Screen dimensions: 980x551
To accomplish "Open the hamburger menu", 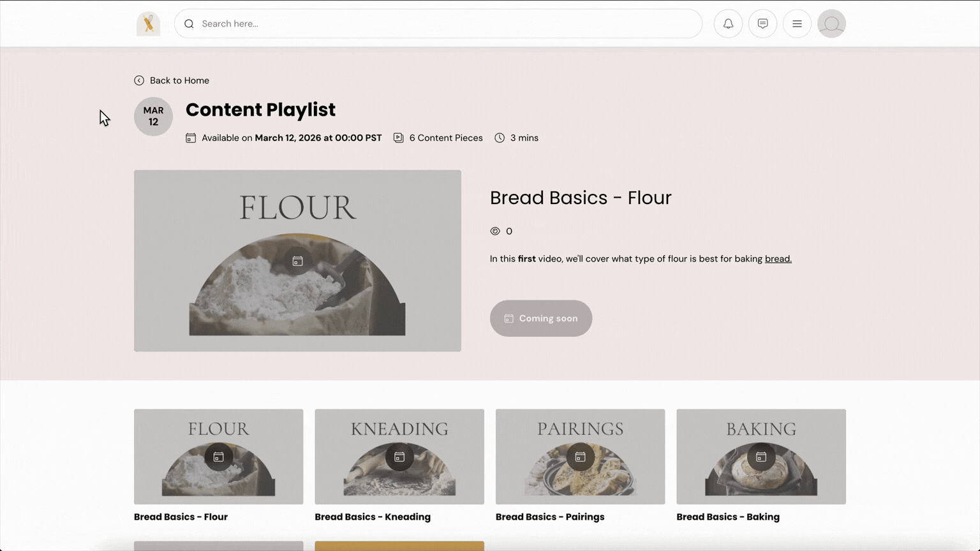I will [797, 24].
